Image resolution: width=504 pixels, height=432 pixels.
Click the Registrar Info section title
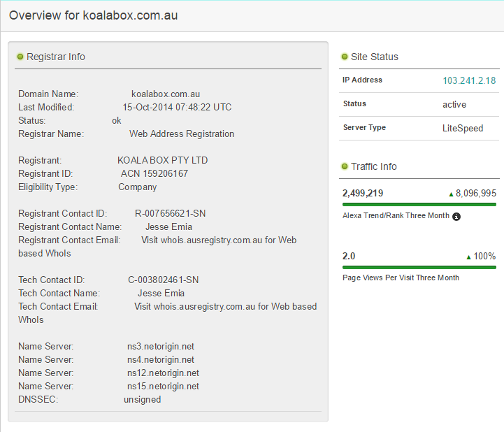(56, 57)
